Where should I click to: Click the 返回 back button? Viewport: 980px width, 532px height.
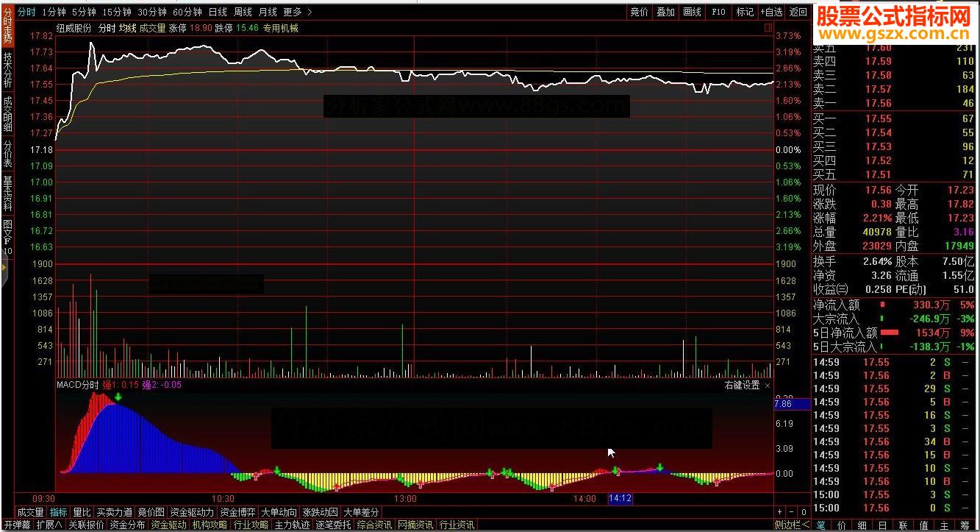click(x=798, y=12)
